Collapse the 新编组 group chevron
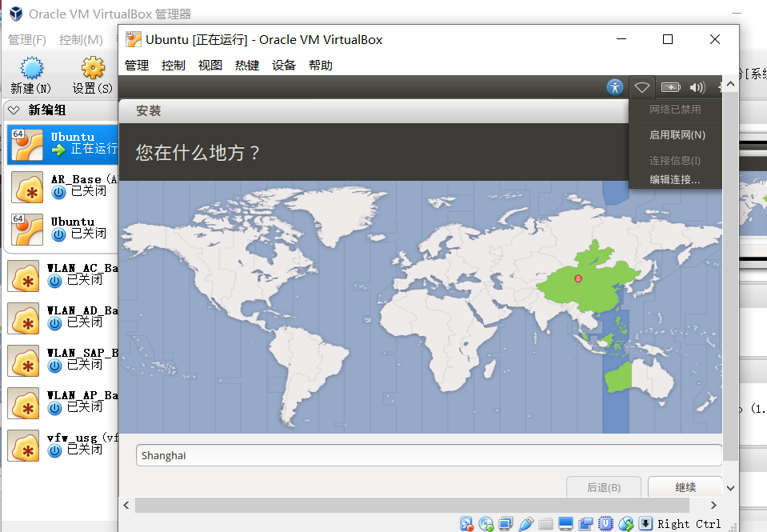Screen dimensions: 767x532 [14, 110]
